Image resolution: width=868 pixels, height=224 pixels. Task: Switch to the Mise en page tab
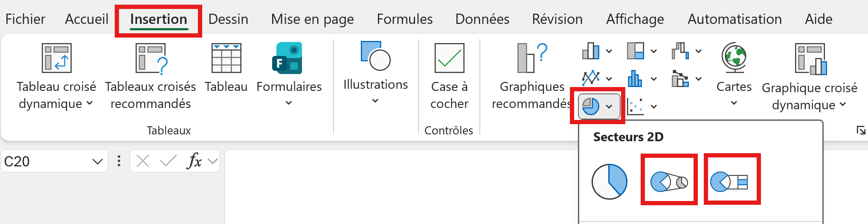click(x=312, y=19)
